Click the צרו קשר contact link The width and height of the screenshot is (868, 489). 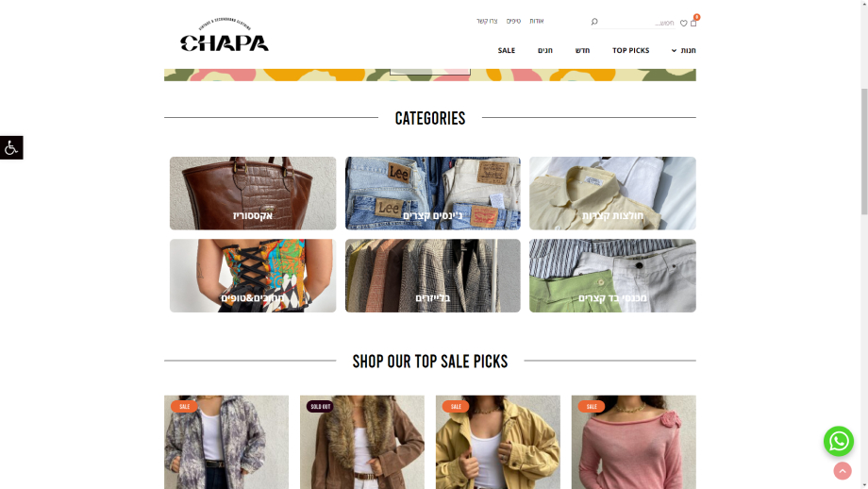(x=487, y=21)
